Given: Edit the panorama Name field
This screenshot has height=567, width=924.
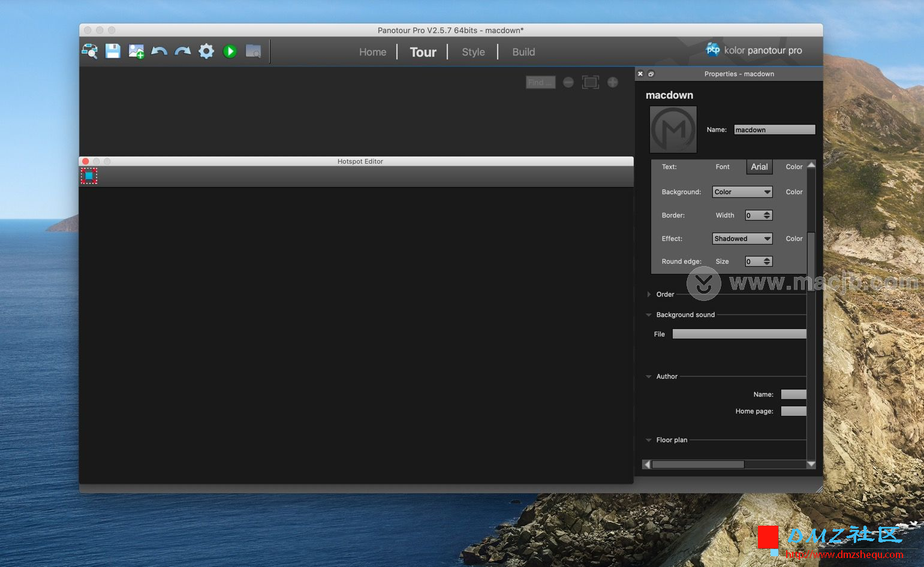Looking at the screenshot, I should (x=775, y=129).
